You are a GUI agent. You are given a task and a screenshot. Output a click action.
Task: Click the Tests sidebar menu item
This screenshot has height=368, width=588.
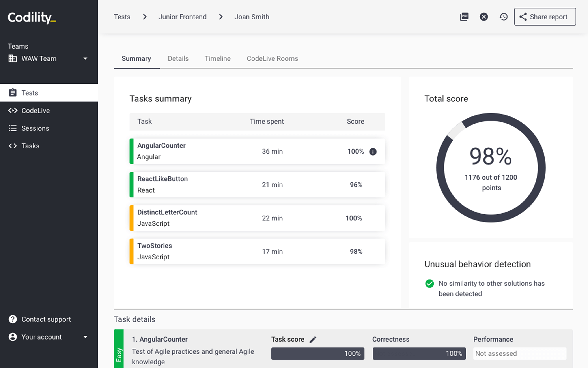coord(30,93)
